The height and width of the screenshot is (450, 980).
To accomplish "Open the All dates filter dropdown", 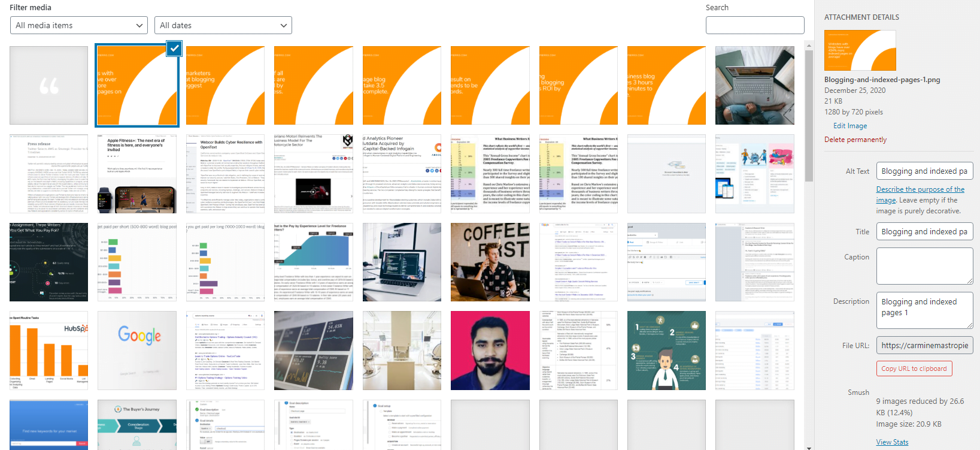I will (223, 25).
